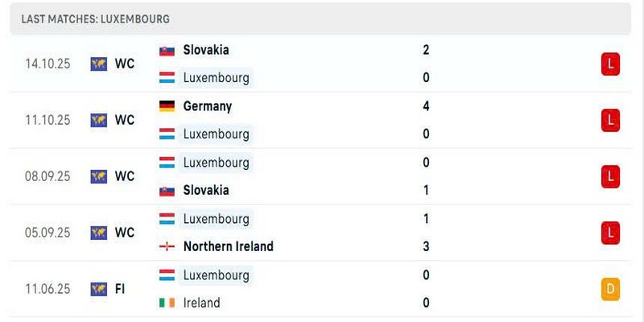
Task: Select Slovakia in the 08.09.25 match
Action: (206, 190)
